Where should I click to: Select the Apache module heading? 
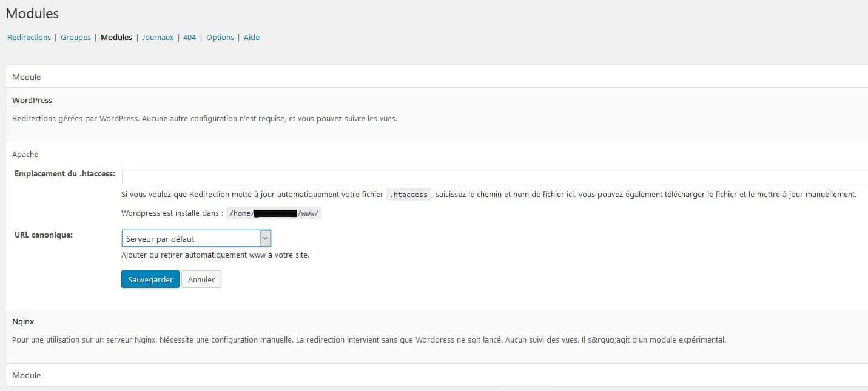click(25, 154)
